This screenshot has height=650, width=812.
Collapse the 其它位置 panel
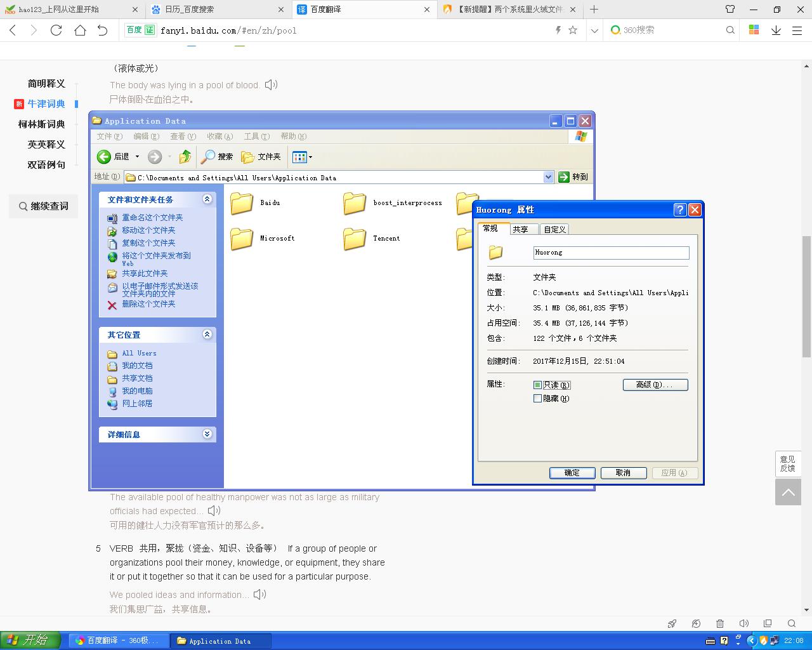[207, 335]
